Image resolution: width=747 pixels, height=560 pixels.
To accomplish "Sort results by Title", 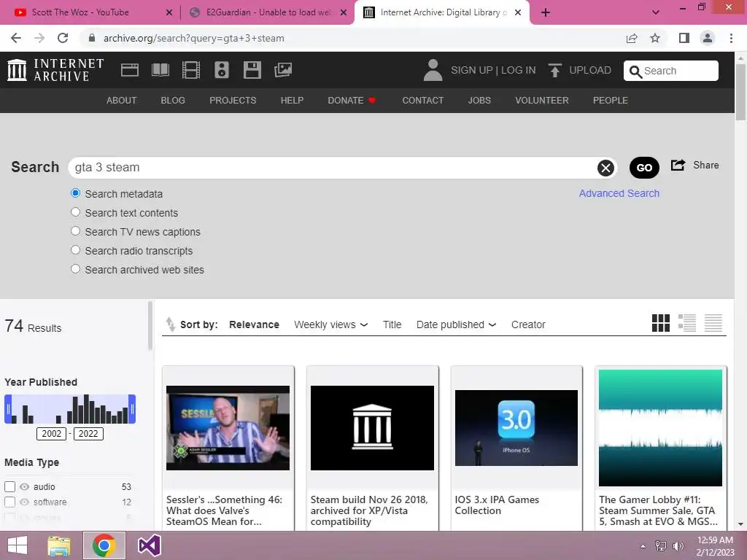I will pyautogui.click(x=392, y=324).
